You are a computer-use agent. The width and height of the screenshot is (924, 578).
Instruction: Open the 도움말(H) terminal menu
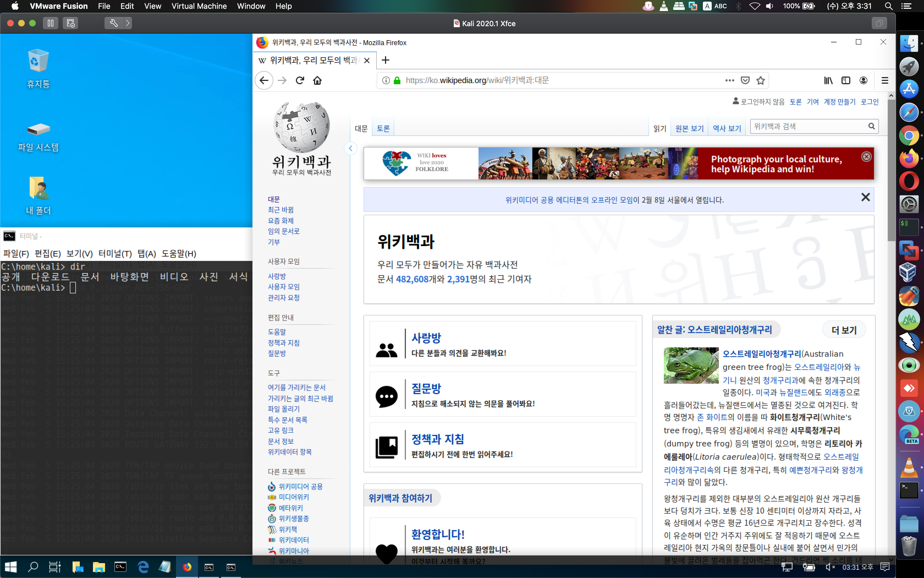(x=179, y=253)
